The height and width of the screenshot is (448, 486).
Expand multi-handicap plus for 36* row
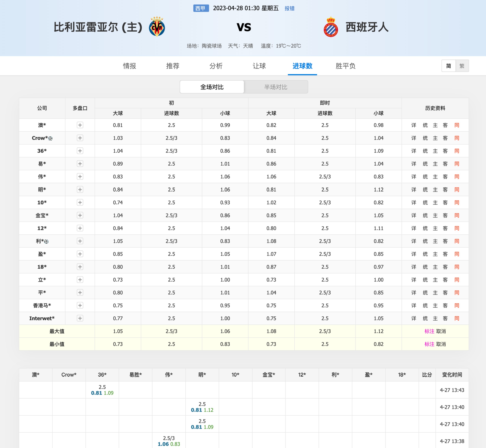click(80, 151)
